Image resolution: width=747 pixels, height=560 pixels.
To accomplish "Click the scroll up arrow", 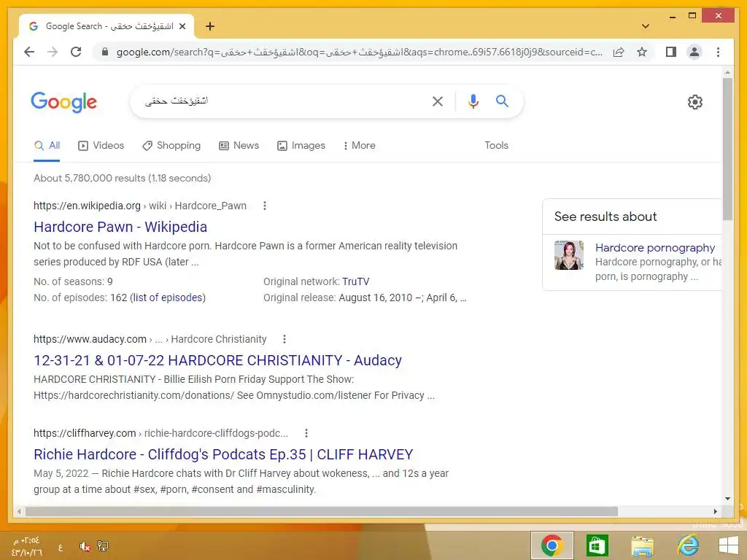I will click(727, 72).
